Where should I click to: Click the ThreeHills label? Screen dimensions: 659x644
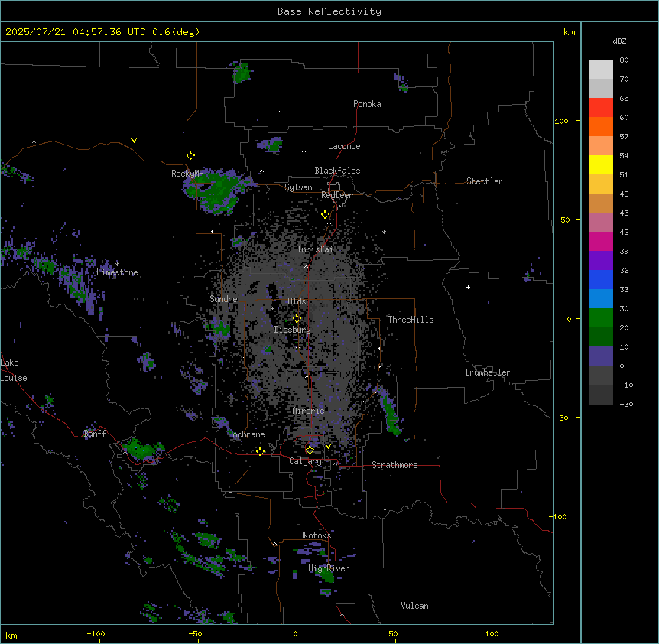411,320
